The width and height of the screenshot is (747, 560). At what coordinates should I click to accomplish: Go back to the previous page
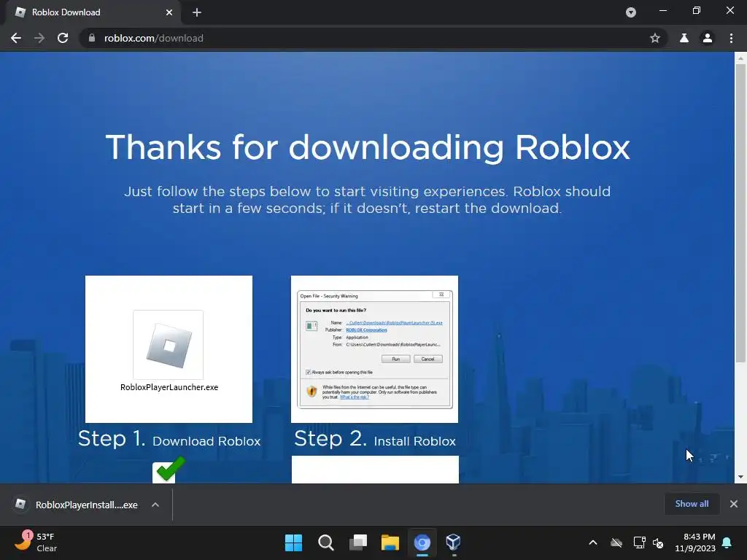click(16, 38)
